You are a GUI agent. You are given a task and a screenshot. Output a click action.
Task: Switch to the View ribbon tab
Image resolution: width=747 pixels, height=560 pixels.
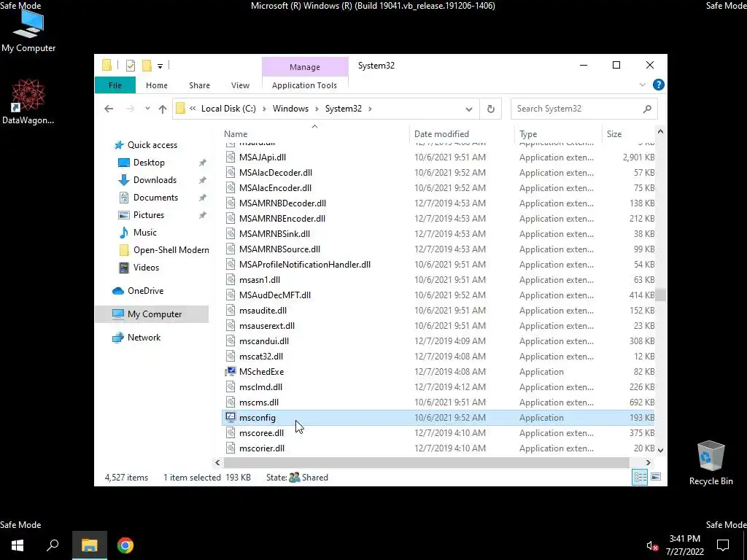click(240, 85)
